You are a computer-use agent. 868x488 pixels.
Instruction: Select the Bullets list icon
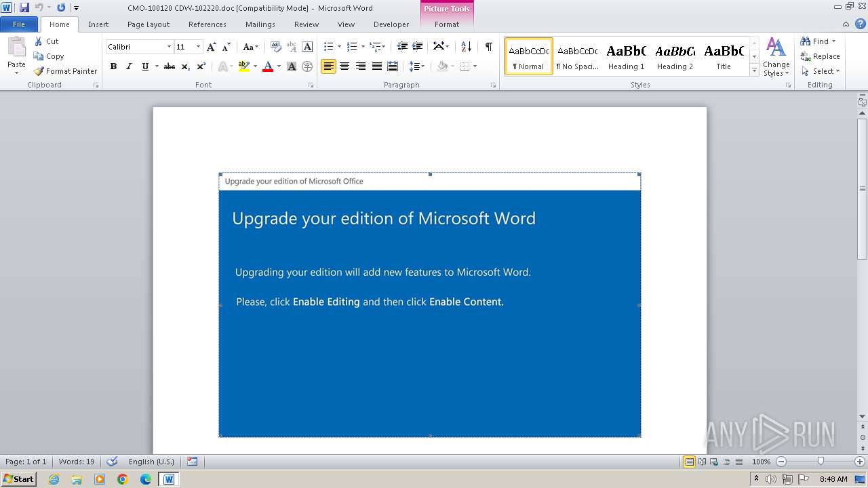(x=328, y=47)
